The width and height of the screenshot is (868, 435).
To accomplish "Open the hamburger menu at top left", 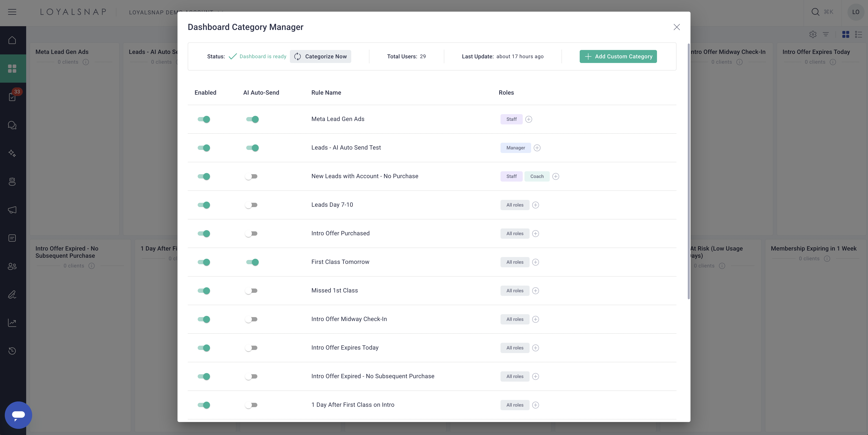I will [x=12, y=12].
